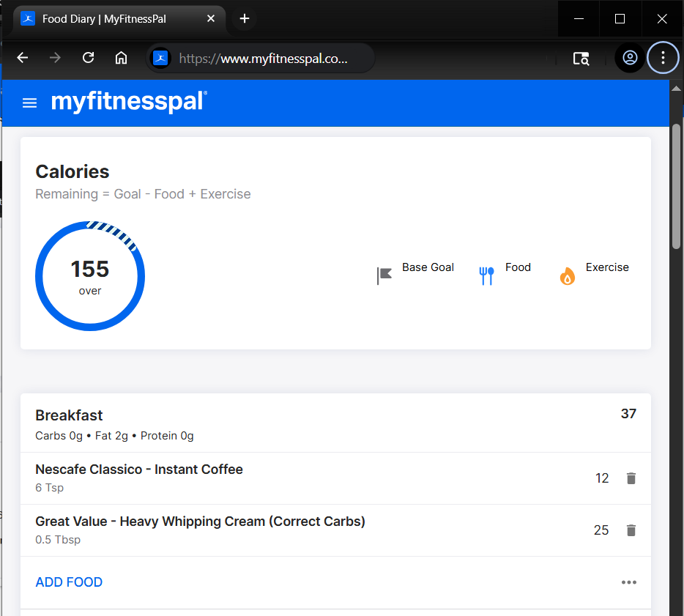This screenshot has height=616, width=684.
Task: Click the Exercise label in Calories card
Action: coord(607,267)
